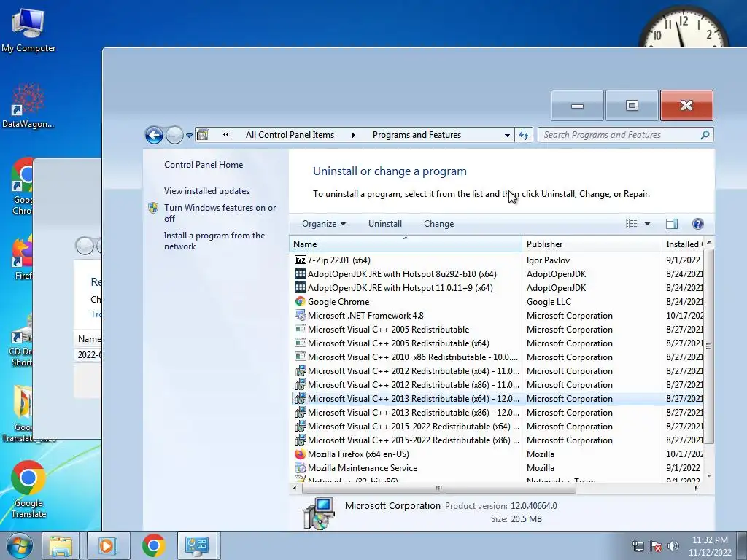Expand arrow after All Control Panel Items
This screenshot has height=560, width=747.
point(354,135)
